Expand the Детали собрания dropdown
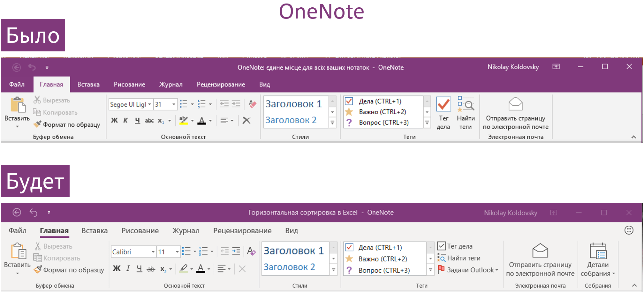The image size is (644, 293). click(x=613, y=274)
